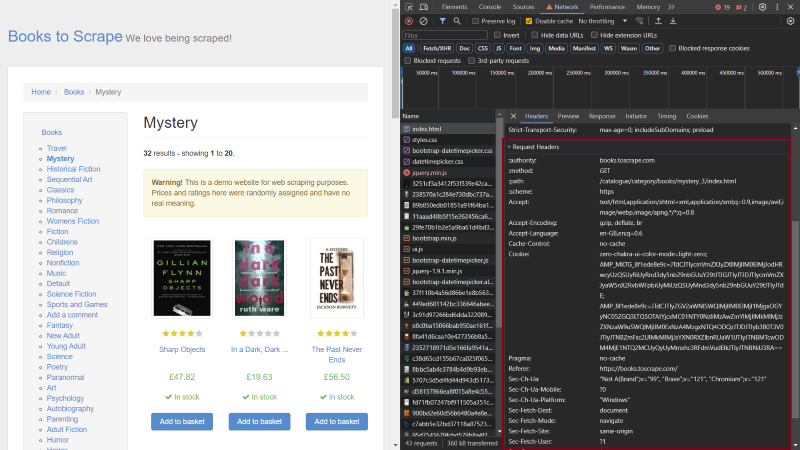Uncheck the Disable cache checkbox
Viewport: 800px width, 450px height.
[527, 21]
